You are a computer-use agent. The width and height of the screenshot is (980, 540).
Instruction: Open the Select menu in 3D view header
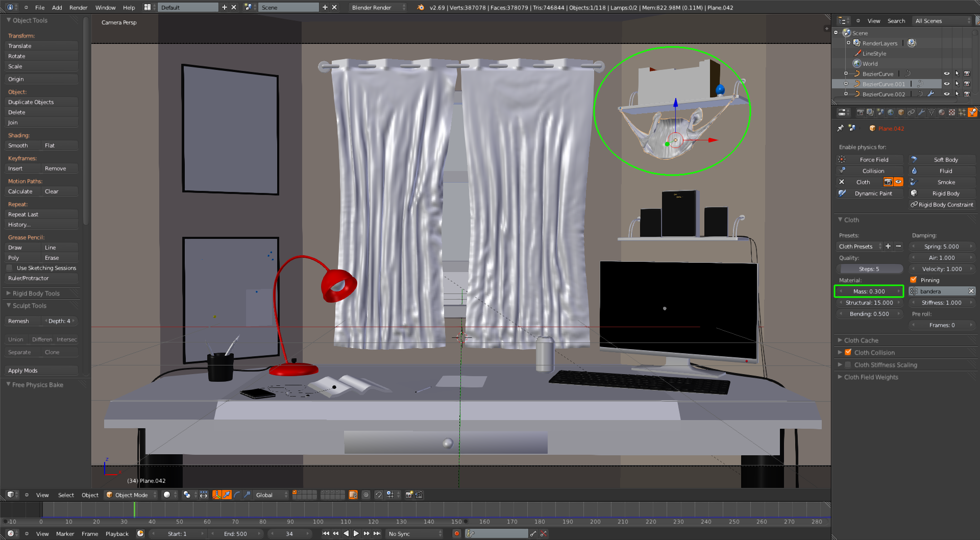pos(66,495)
